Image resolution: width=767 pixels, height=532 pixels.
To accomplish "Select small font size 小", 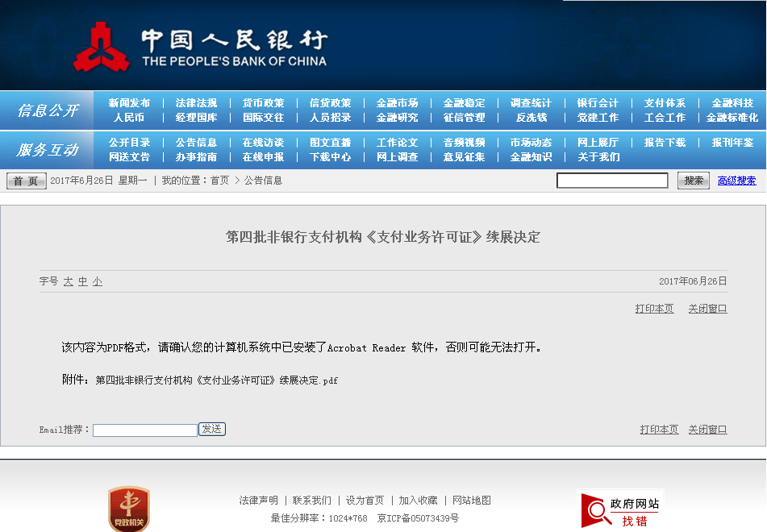I will tap(98, 281).
